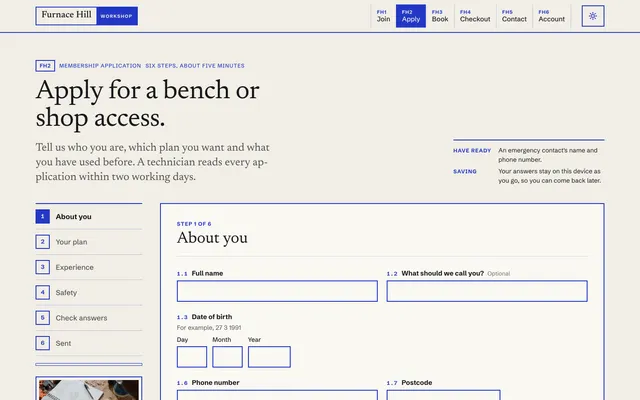Focus the What should we call you field
This screenshot has height=400, width=640.
[487, 291]
